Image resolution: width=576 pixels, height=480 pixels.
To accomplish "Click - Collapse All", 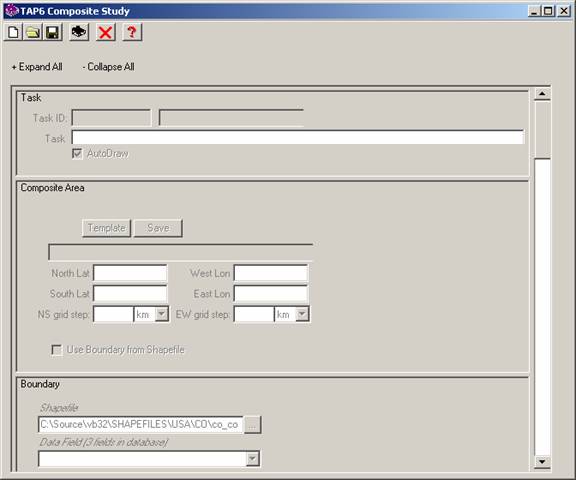I will [108, 67].
